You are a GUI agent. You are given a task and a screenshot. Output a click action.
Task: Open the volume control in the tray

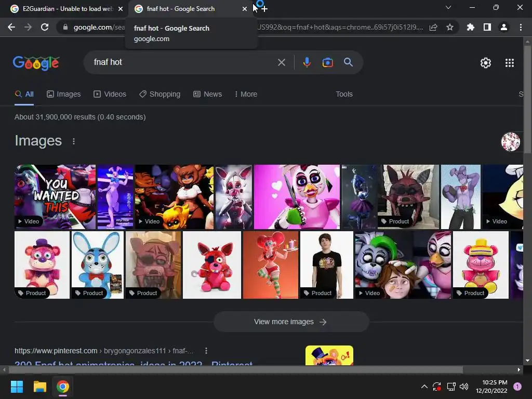(x=464, y=387)
